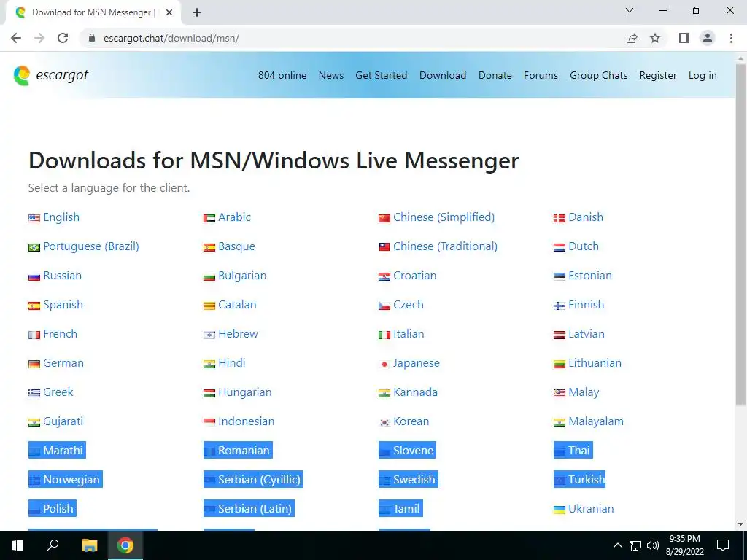This screenshot has width=747, height=560.
Task: Choose Italian language link
Action: (x=409, y=334)
